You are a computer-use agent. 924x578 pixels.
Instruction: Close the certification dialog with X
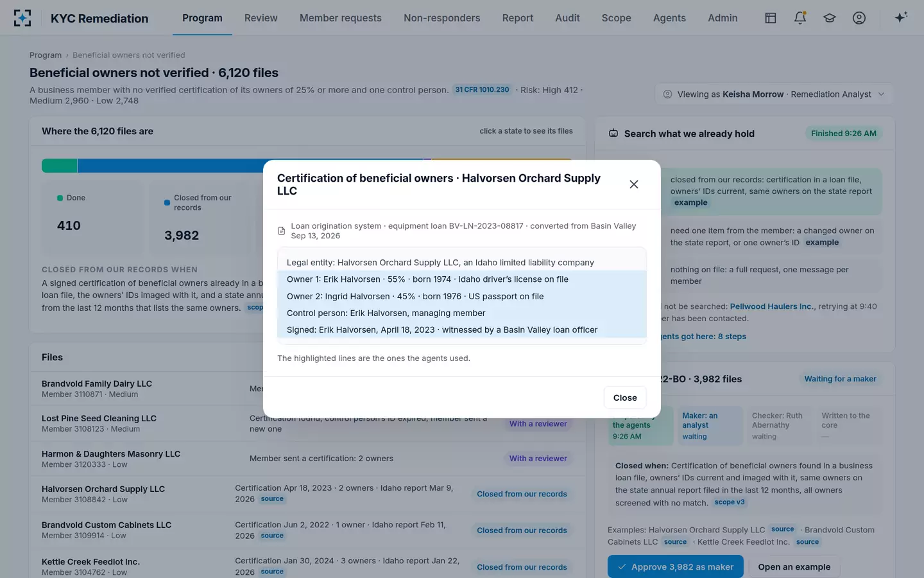coord(634,184)
